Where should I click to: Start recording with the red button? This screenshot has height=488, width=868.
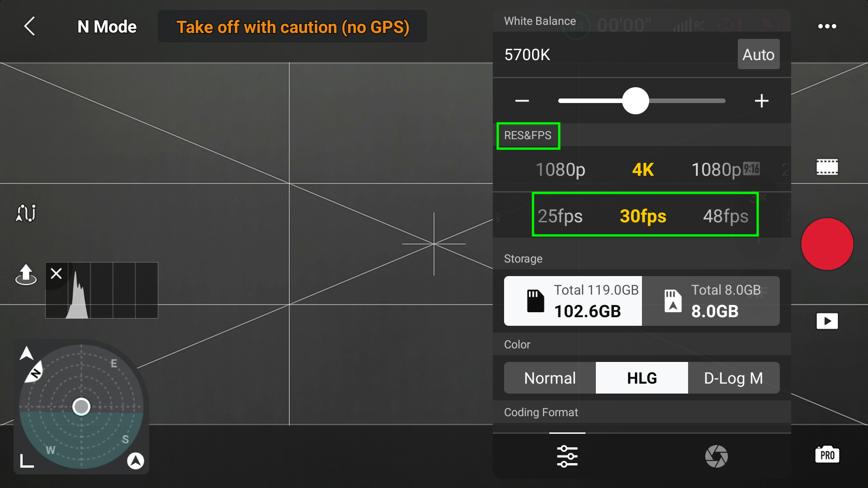click(827, 244)
